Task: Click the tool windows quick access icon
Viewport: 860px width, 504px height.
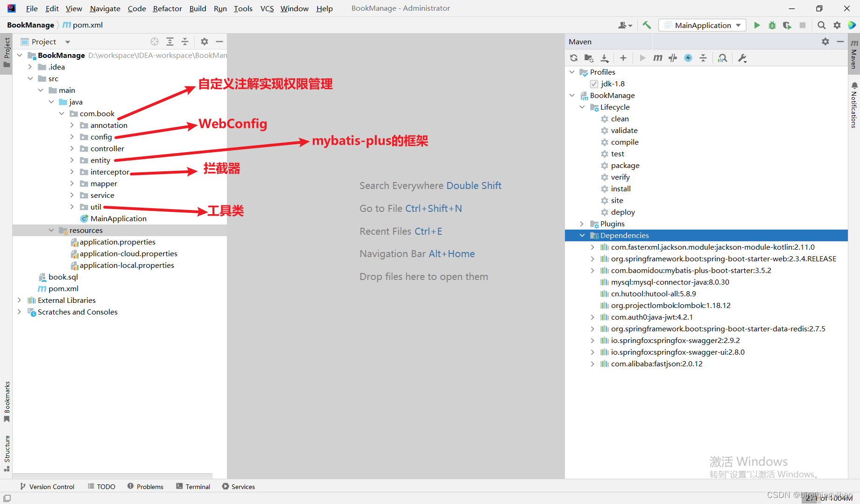Action: click(x=7, y=498)
